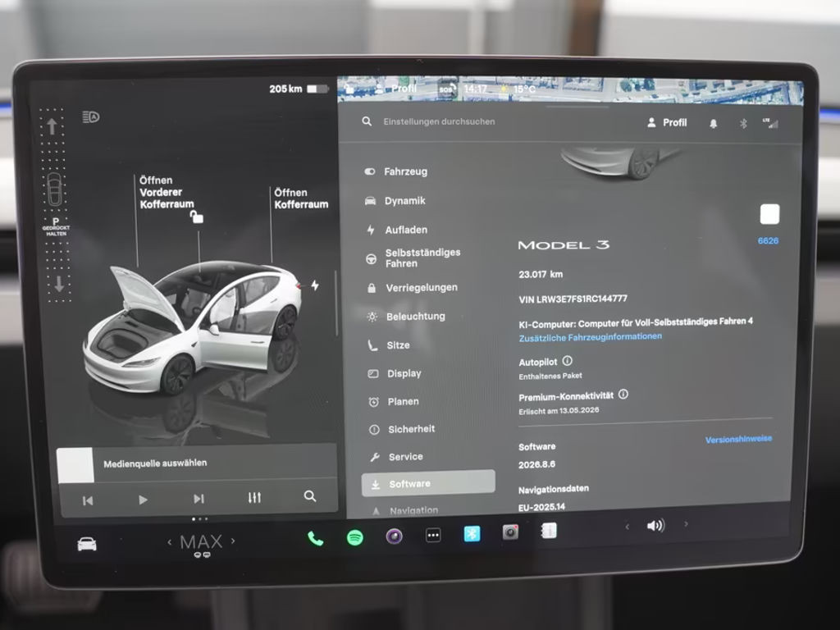The height and width of the screenshot is (630, 840).
Task: Lower volume with the left chevron
Action: [x=627, y=527]
